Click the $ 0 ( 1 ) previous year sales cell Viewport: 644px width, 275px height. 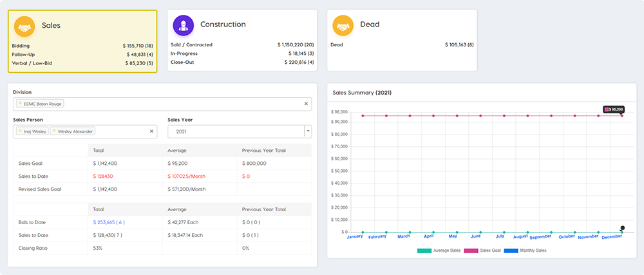point(274,236)
